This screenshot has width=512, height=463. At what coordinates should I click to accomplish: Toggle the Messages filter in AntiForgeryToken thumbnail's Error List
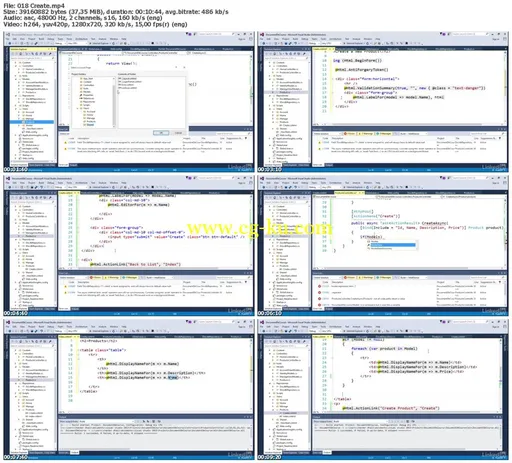(x=383, y=133)
